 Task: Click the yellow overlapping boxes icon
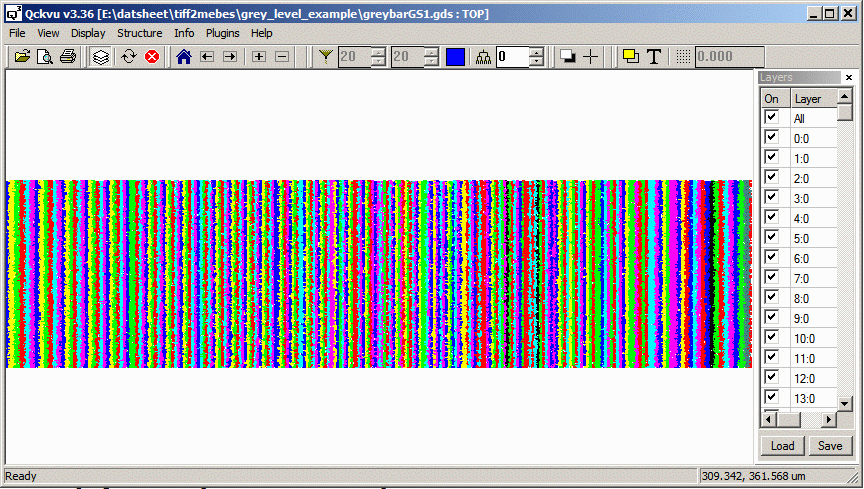coord(631,56)
